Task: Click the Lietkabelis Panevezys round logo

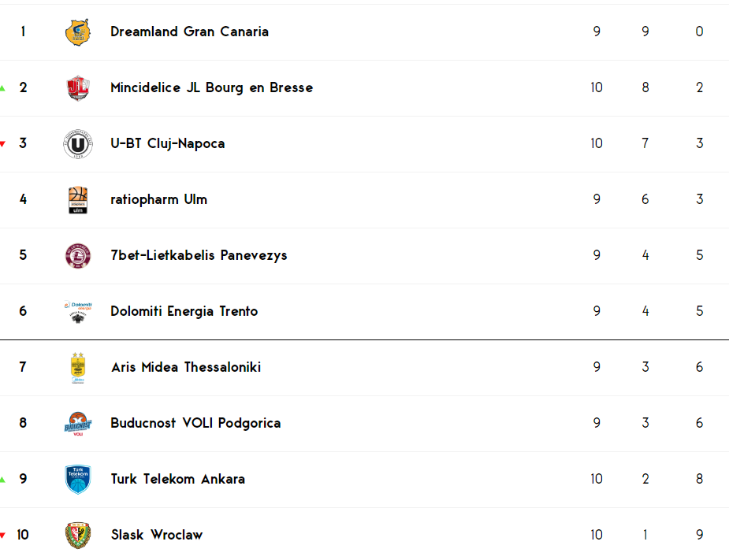Action: coord(78,256)
